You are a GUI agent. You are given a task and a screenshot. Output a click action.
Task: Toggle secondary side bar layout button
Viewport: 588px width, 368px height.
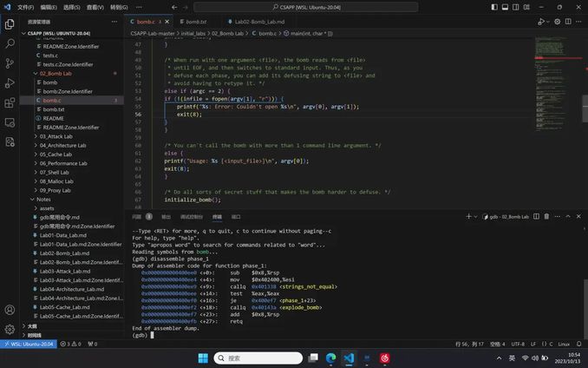[x=516, y=7]
